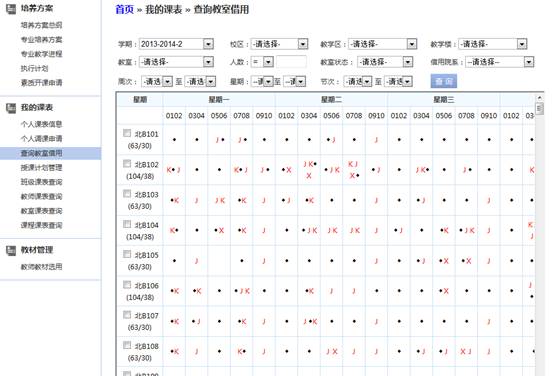Tick the checkbox for room 北B103

click(127, 194)
